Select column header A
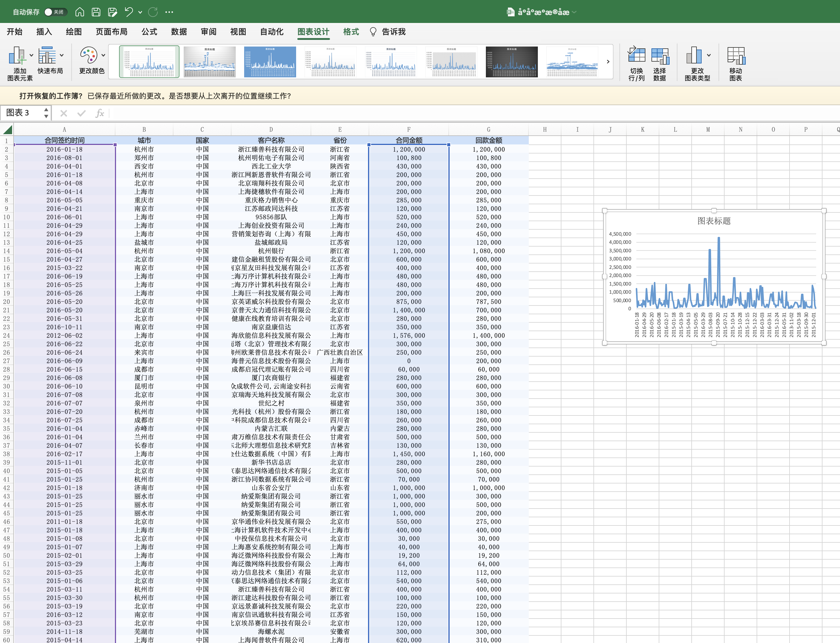 (x=64, y=129)
